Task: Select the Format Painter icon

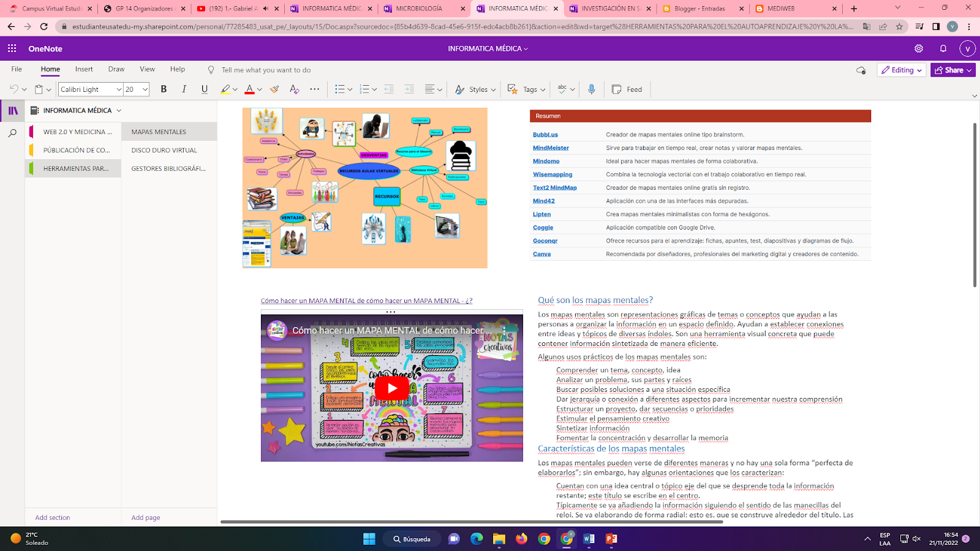Action: 274,89
